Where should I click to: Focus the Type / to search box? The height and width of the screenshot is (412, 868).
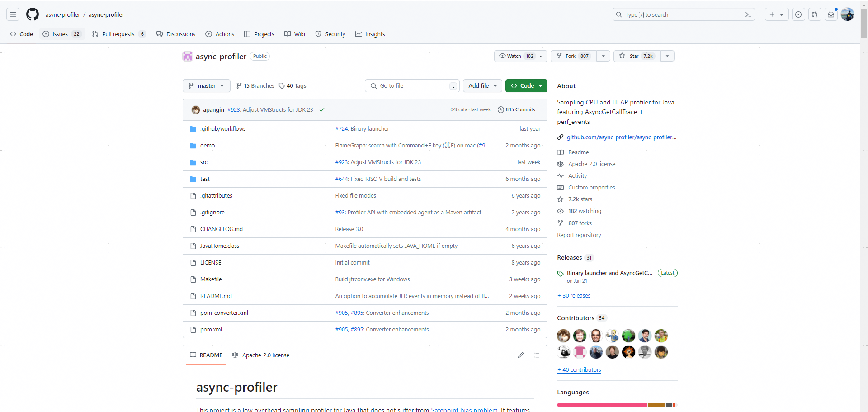(x=677, y=14)
